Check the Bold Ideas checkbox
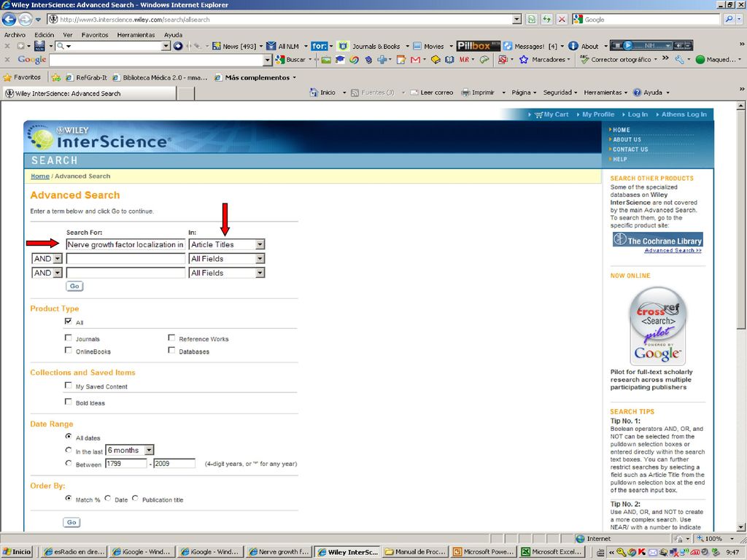747x560 pixels. [68, 402]
